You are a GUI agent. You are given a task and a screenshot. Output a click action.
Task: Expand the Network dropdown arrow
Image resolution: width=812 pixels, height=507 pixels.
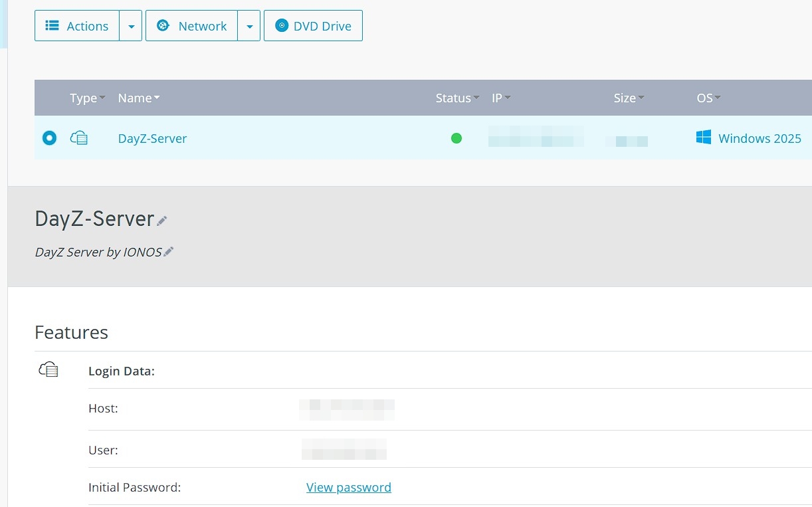pyautogui.click(x=249, y=26)
